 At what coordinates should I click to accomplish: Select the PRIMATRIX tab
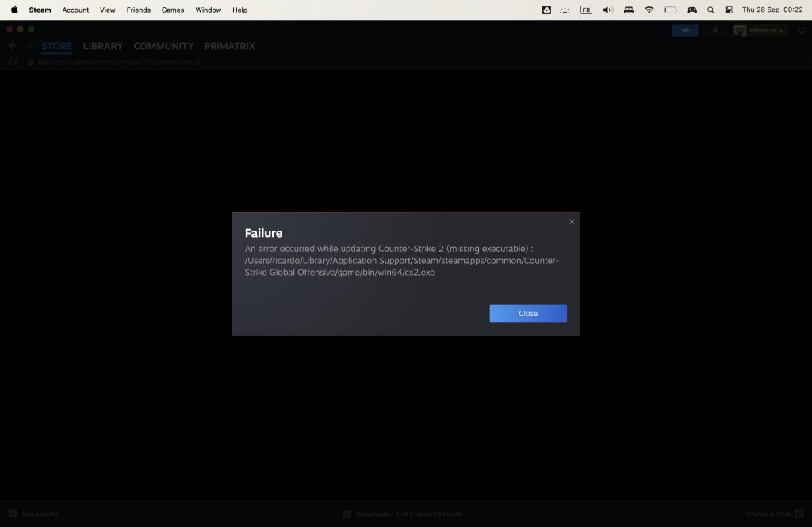(229, 46)
